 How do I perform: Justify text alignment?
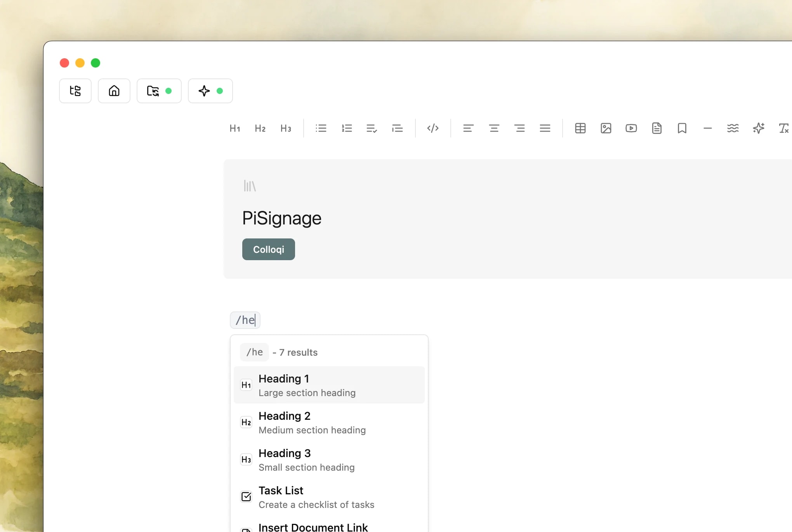pyautogui.click(x=545, y=128)
